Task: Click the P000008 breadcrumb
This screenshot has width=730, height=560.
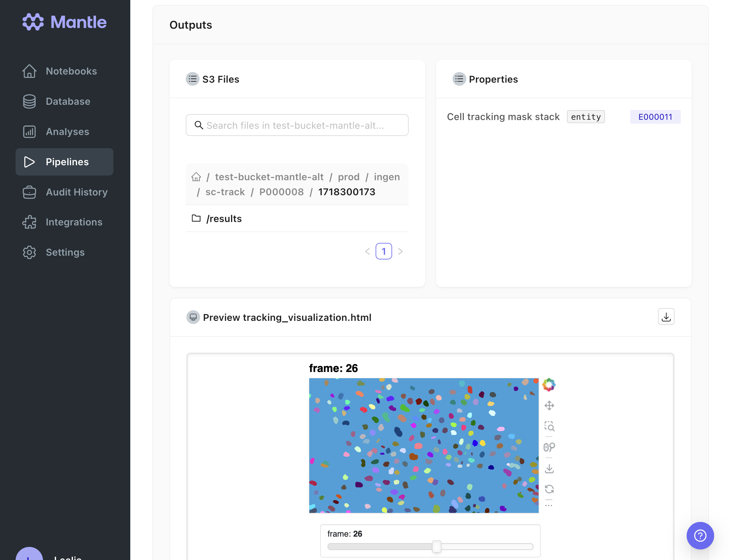Action: pyautogui.click(x=281, y=192)
